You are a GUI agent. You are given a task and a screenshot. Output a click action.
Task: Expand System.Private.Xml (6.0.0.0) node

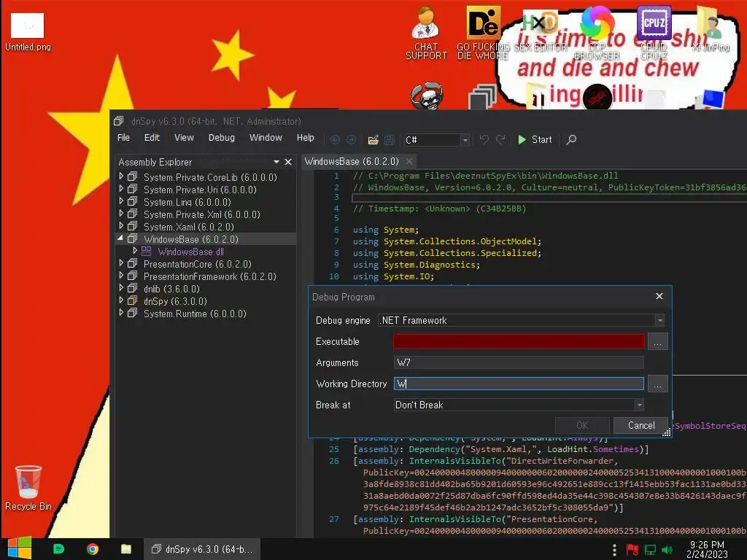tap(121, 214)
